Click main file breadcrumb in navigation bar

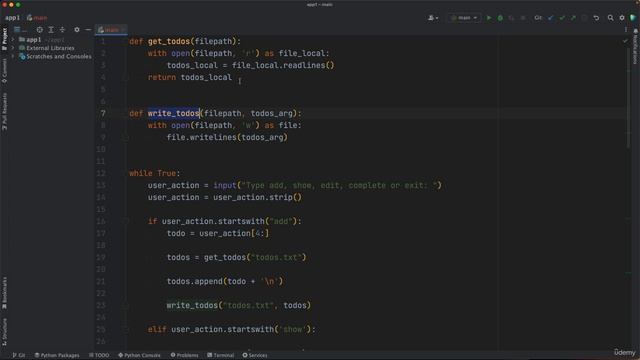(x=37, y=18)
